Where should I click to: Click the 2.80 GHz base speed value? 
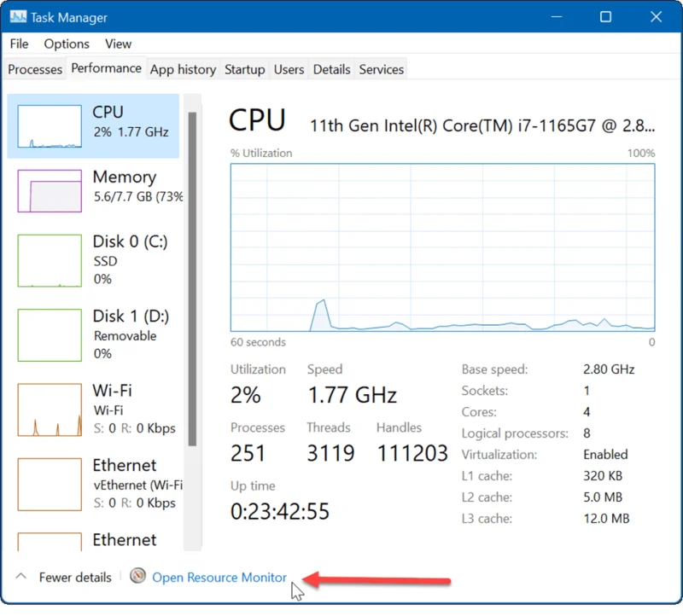[x=609, y=369]
